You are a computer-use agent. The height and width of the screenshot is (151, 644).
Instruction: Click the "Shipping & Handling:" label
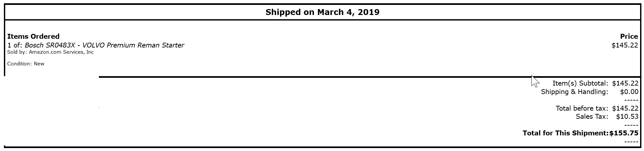(x=574, y=92)
